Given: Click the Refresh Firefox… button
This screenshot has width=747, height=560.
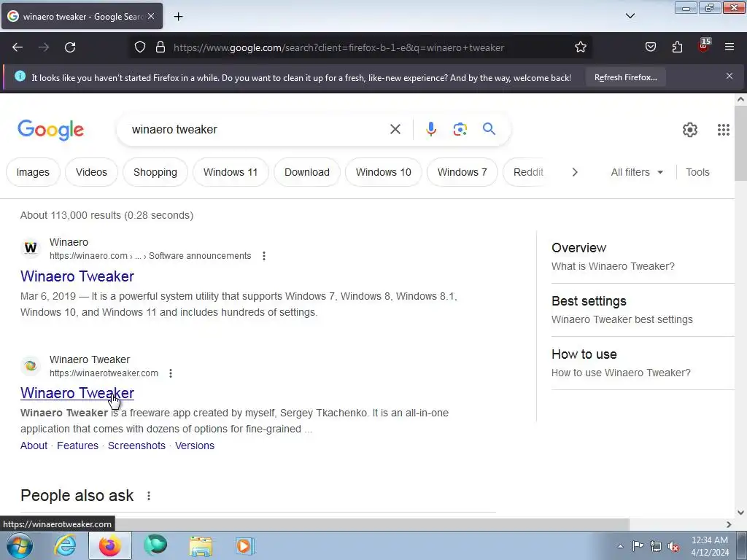Looking at the screenshot, I should [625, 77].
